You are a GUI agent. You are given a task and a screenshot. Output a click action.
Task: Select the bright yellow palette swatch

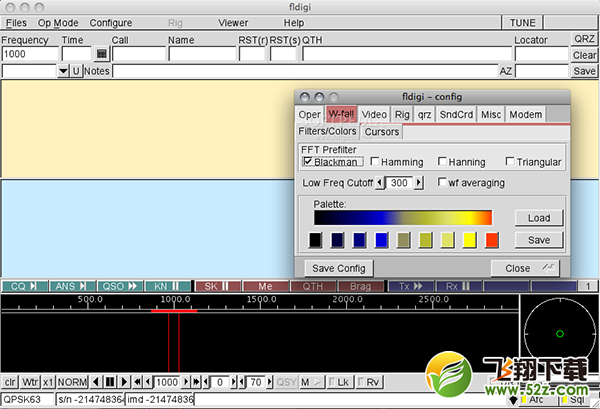(x=470, y=240)
